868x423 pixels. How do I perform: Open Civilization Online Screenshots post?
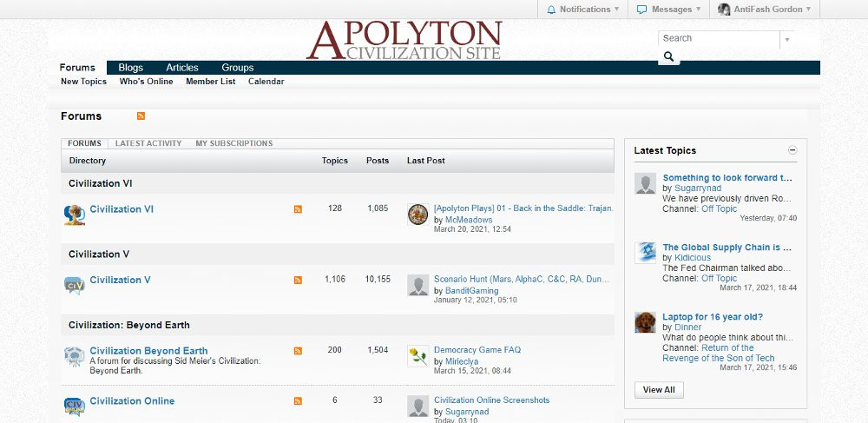tap(491, 400)
